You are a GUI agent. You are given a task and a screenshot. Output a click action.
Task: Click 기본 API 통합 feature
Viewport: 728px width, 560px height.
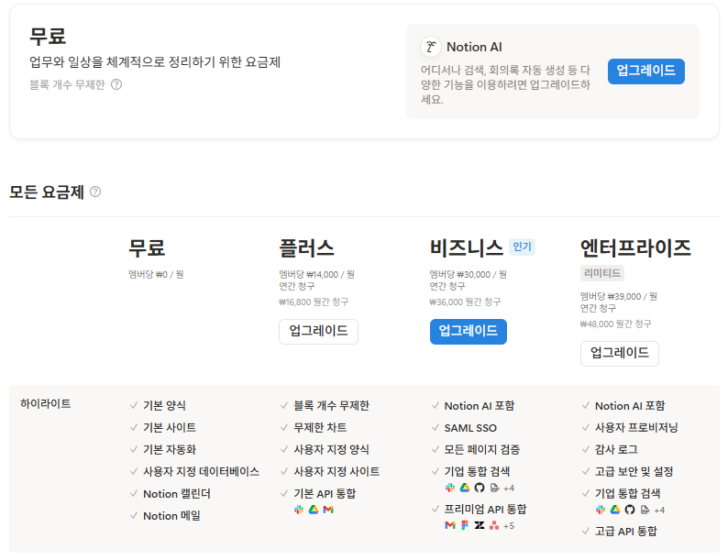pyautogui.click(x=325, y=494)
